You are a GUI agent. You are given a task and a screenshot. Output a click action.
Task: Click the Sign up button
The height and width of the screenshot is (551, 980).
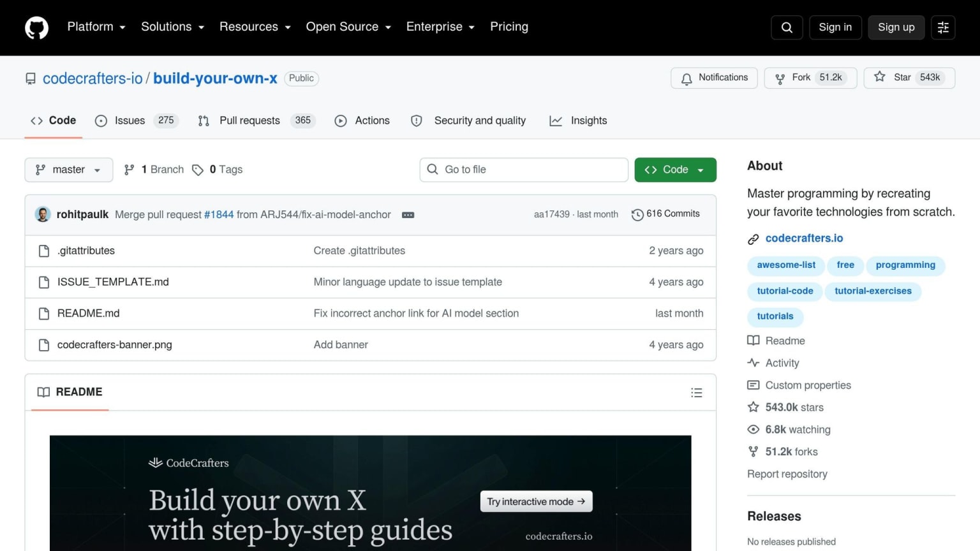pos(896,27)
